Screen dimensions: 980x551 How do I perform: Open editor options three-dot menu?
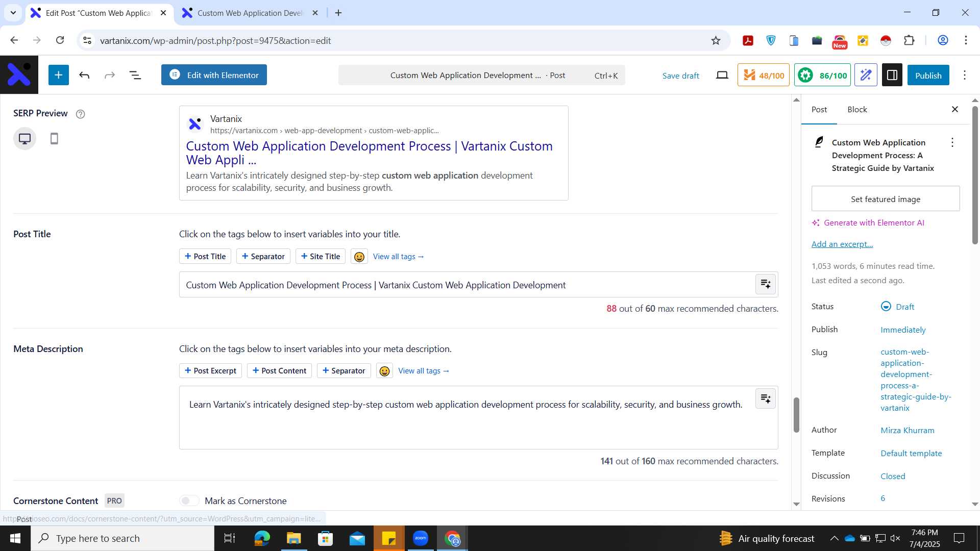(964, 76)
